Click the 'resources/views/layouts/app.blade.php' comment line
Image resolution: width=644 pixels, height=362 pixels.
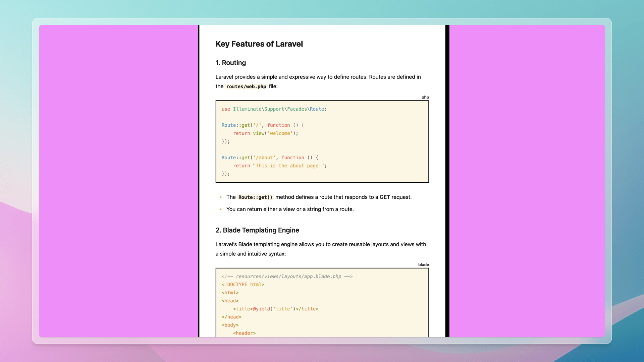[287, 277]
